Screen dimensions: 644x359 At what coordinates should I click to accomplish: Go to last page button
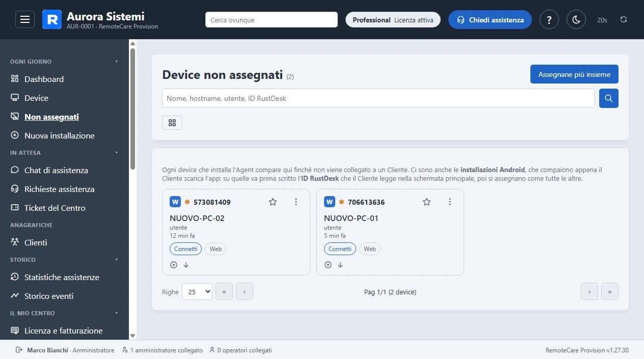[610, 292]
